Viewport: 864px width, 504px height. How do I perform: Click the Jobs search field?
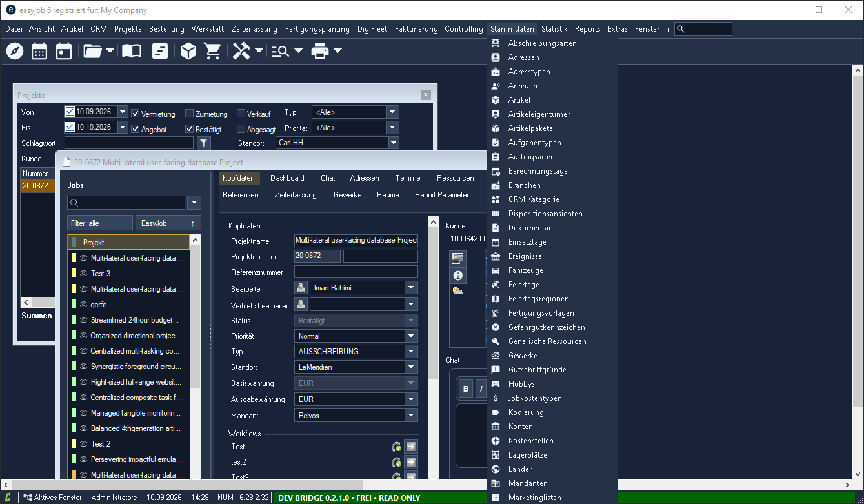click(126, 203)
